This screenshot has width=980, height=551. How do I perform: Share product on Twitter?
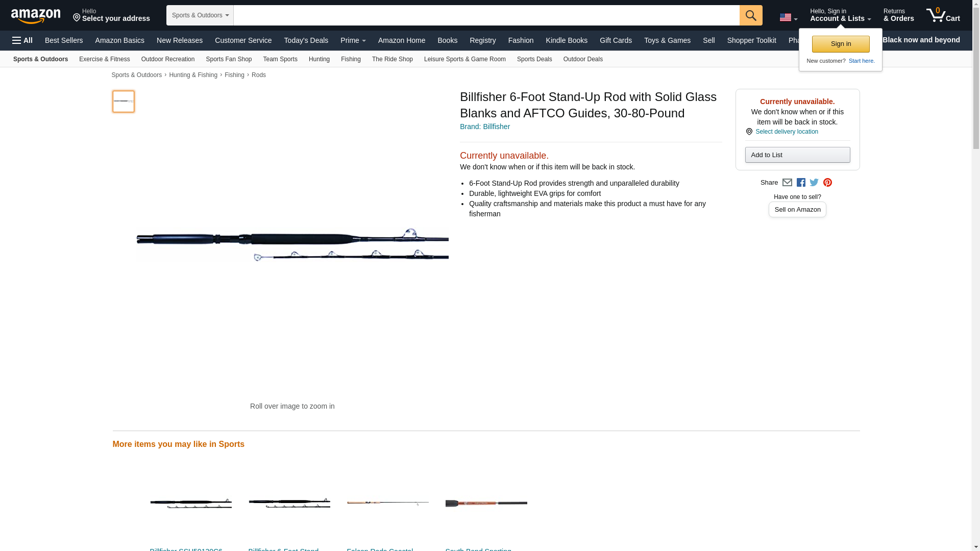(814, 183)
